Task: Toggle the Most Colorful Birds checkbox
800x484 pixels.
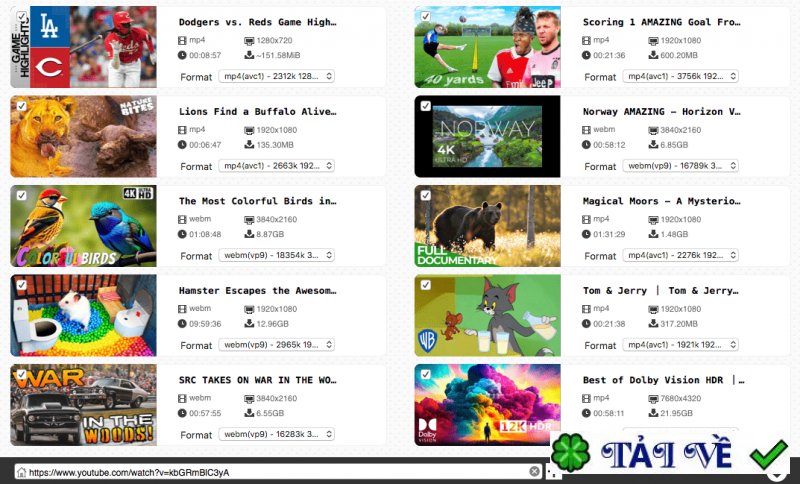Action: click(x=21, y=195)
